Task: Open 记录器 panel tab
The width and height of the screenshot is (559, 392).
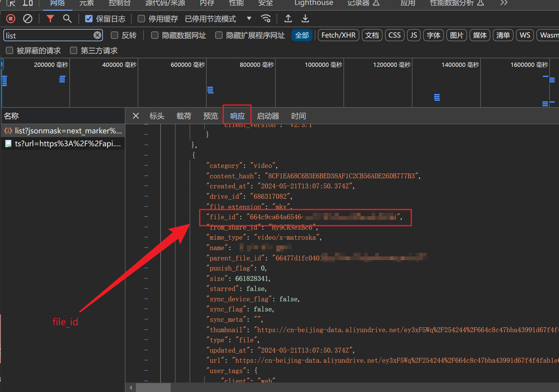Action: tap(363, 3)
